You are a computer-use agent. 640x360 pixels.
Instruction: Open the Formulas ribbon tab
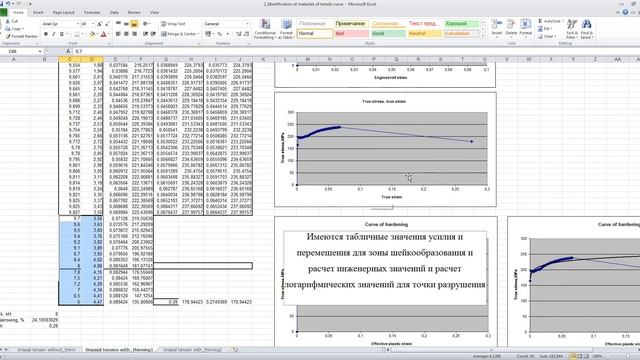(92, 13)
